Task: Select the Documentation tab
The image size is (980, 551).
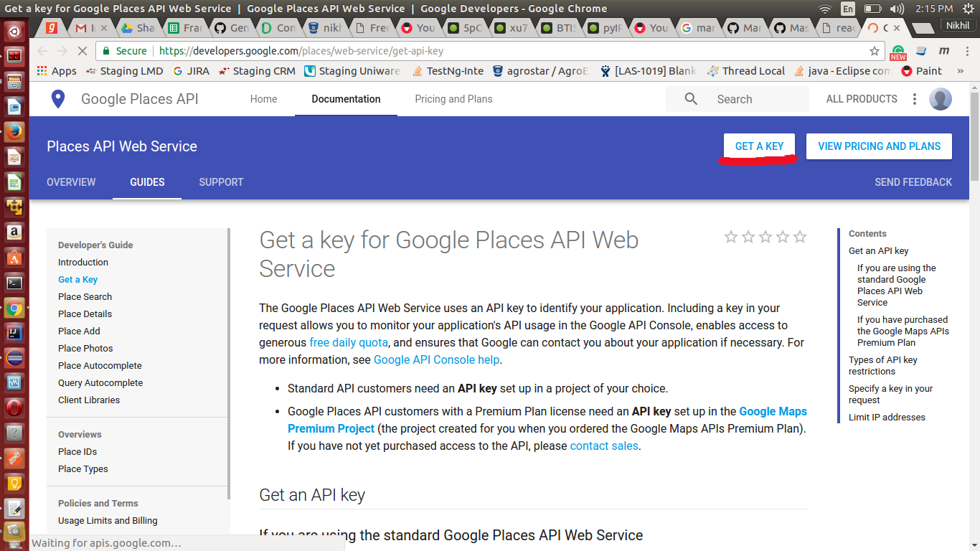Action: coord(346,99)
